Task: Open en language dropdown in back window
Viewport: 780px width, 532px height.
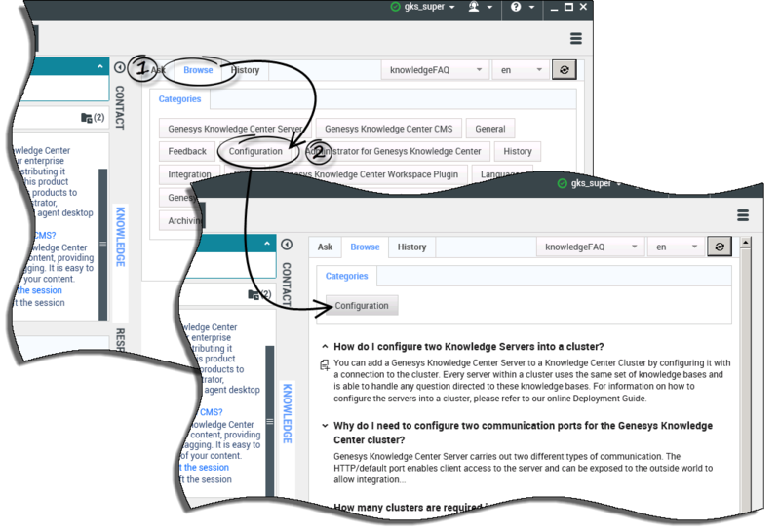Action: [x=521, y=70]
